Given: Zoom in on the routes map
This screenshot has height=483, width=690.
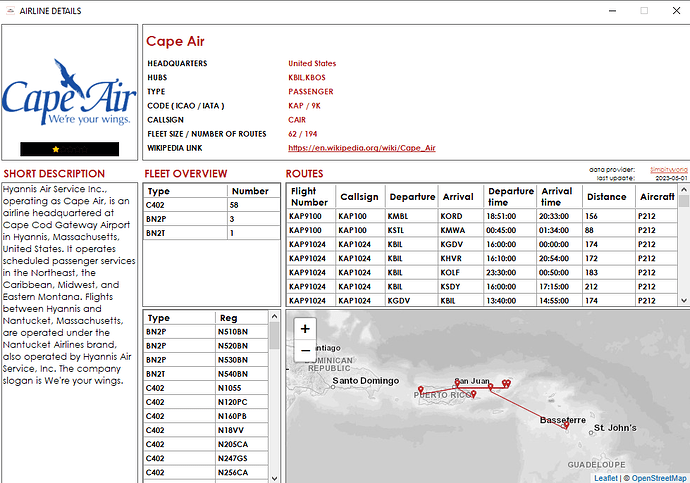Looking at the screenshot, I should click(305, 329).
